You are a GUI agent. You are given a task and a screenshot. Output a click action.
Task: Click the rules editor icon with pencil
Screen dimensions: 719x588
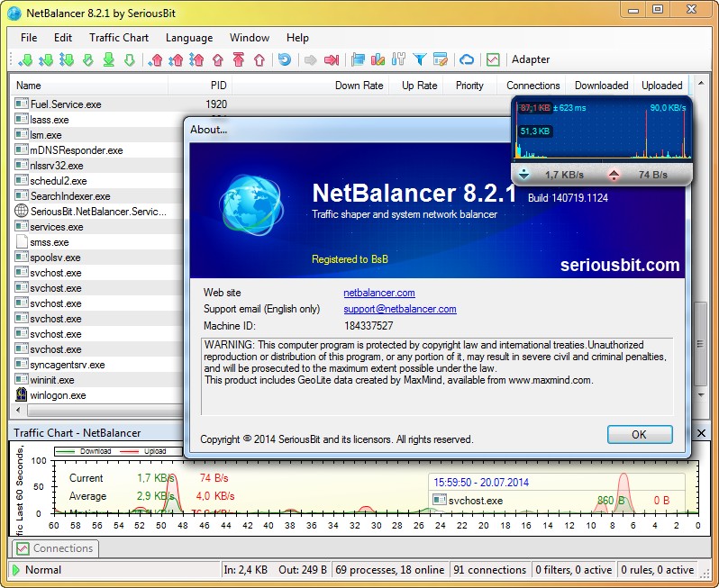click(x=441, y=59)
